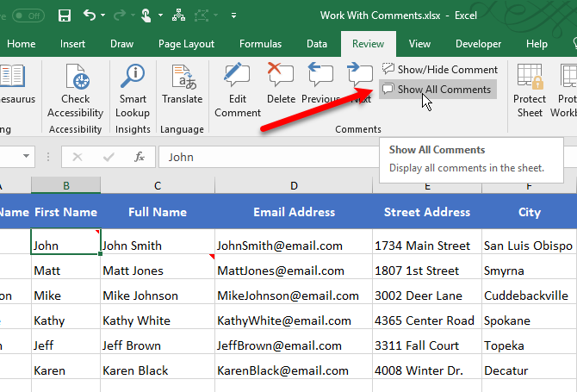577x392 pixels.
Task: Toggle the AutoSave switch
Action: coord(28,16)
